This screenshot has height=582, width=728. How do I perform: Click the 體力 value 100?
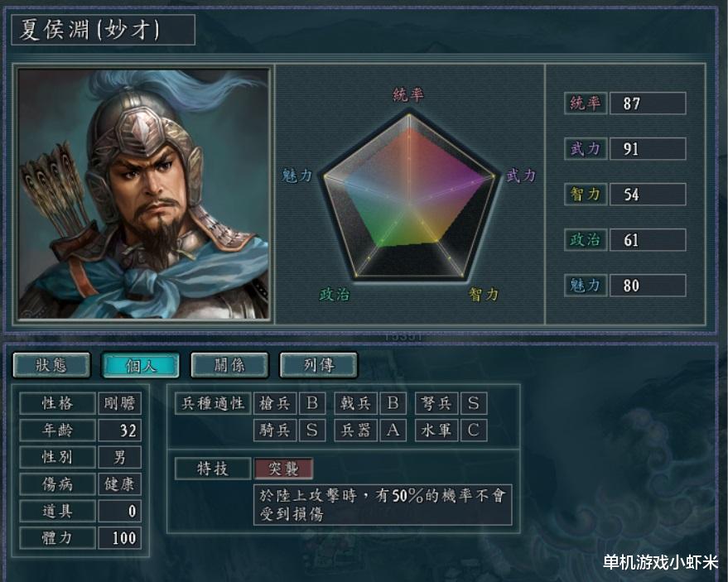click(x=120, y=538)
